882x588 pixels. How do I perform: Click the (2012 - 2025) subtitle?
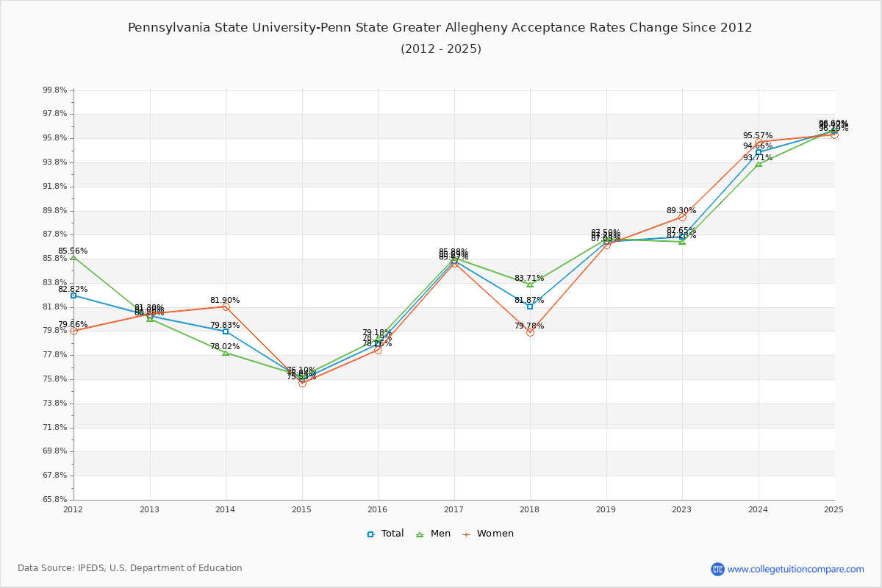pyautogui.click(x=441, y=49)
